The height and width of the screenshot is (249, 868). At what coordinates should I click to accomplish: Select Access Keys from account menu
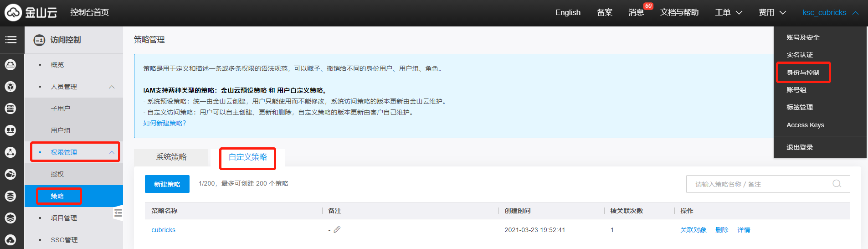[805, 125]
